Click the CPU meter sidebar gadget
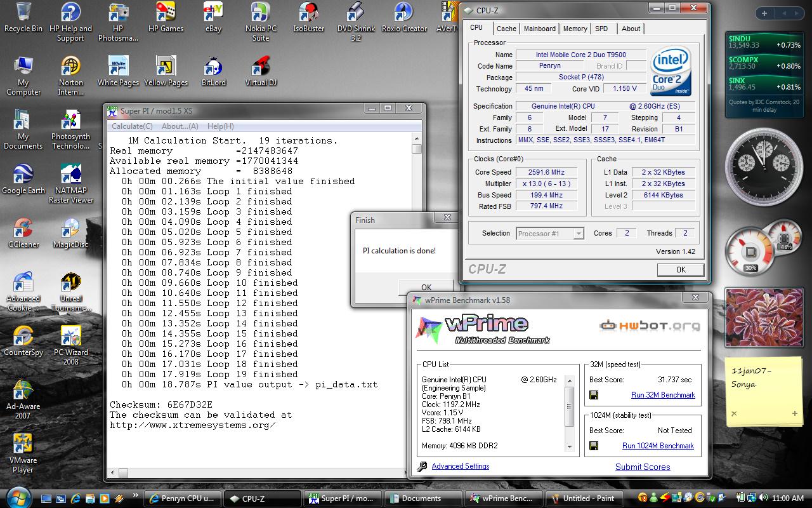812x508 pixels. [x=764, y=247]
